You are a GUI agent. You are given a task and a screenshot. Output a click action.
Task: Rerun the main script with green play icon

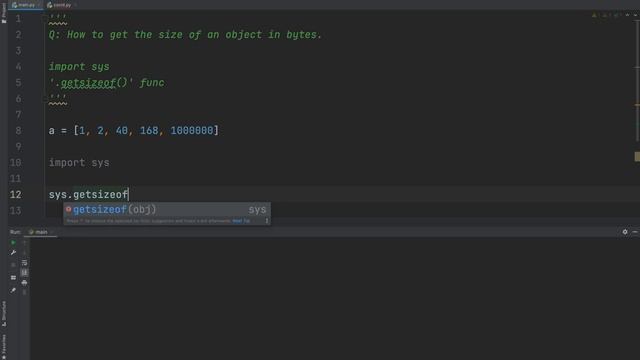13,242
